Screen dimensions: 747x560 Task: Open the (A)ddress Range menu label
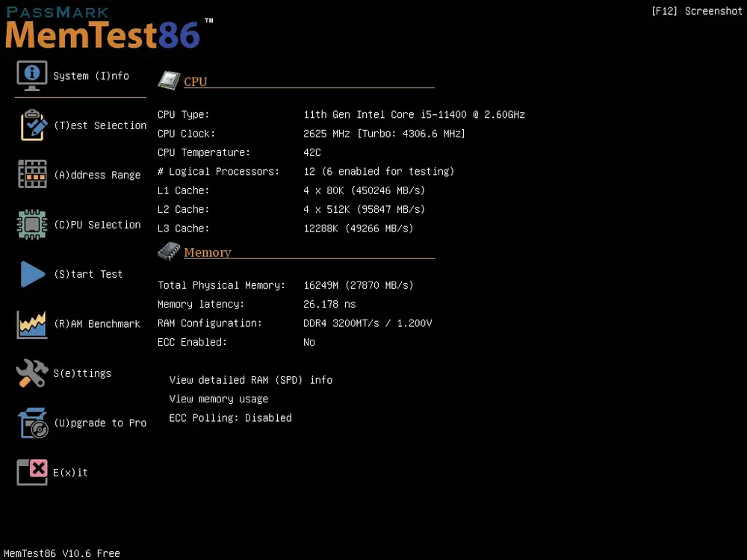97,175
